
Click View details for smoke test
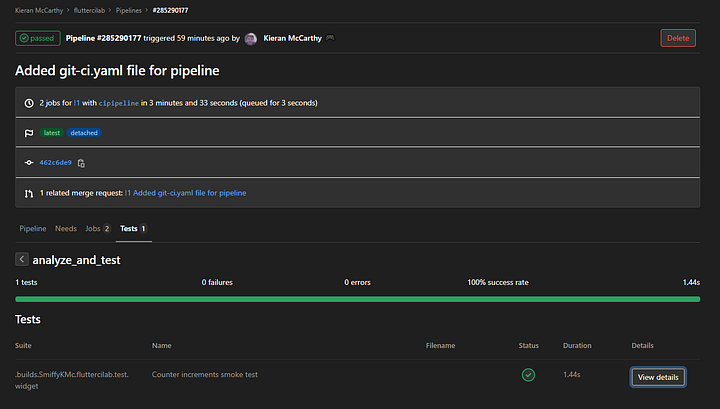[x=658, y=377]
